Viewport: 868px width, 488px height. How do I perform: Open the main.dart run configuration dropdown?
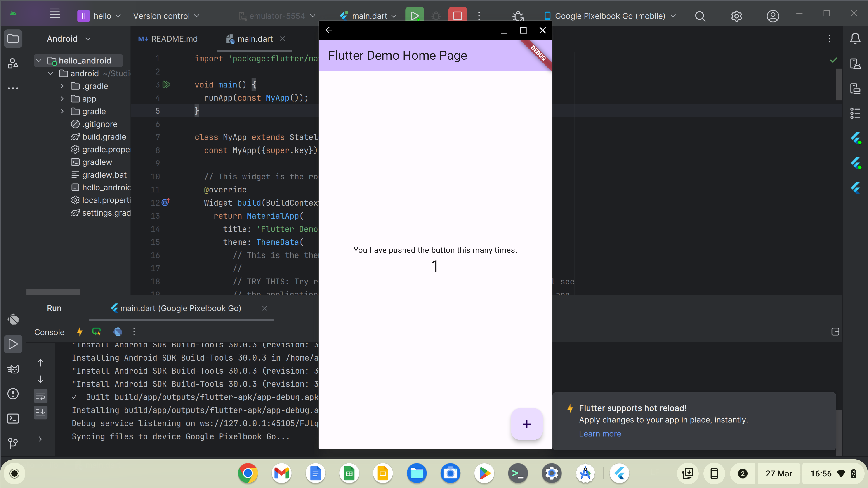[367, 16]
